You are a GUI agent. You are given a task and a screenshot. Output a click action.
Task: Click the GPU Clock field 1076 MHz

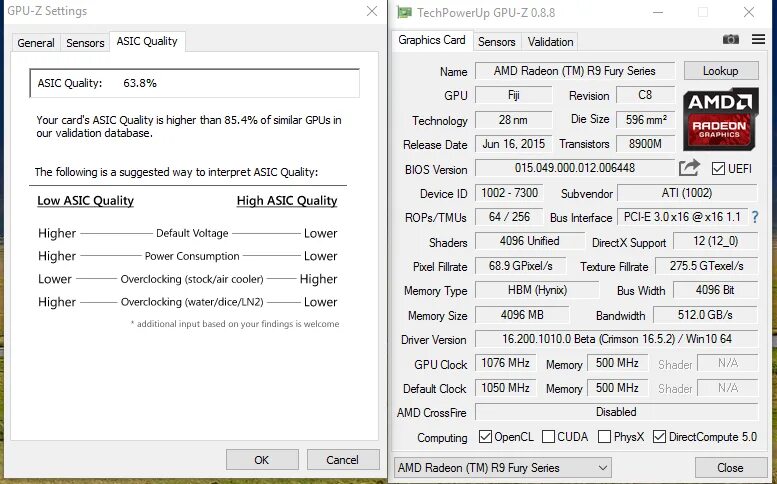[505, 363]
